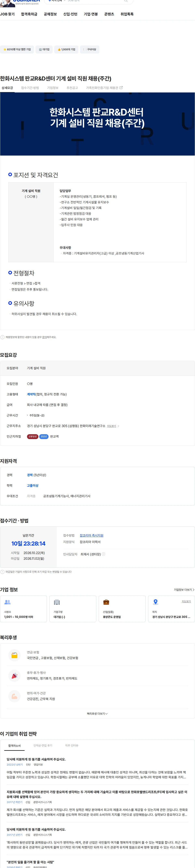The height and width of the screenshot is (868, 195).
Task: Click the 잡코리아 즉시지원 link
Action: tap(91, 536)
